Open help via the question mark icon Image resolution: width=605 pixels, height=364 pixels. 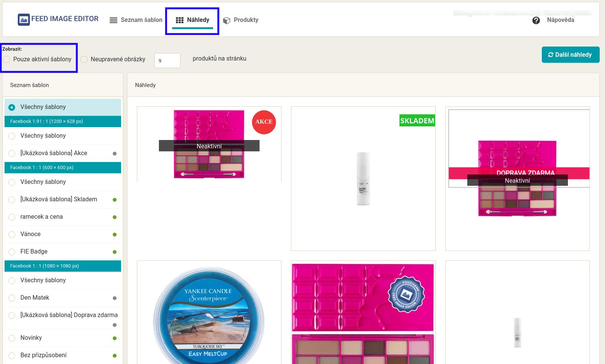[x=536, y=20]
